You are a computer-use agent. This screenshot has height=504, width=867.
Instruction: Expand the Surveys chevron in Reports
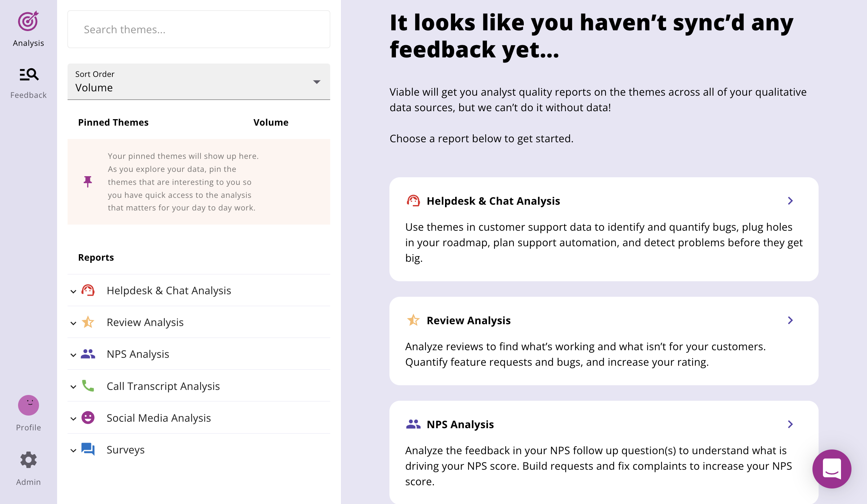click(73, 451)
